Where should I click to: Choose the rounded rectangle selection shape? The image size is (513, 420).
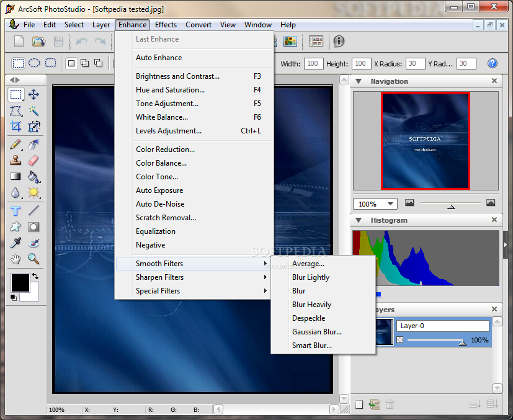tap(50, 63)
